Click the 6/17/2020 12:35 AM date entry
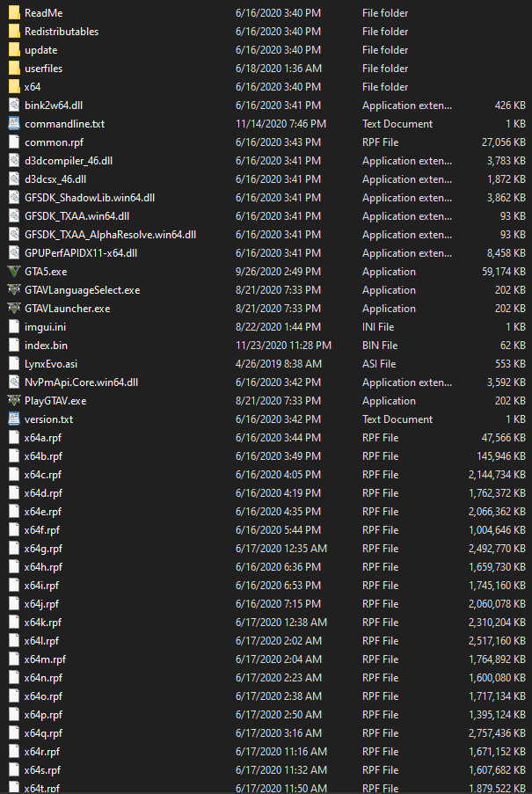This screenshot has height=794, width=532. click(281, 549)
